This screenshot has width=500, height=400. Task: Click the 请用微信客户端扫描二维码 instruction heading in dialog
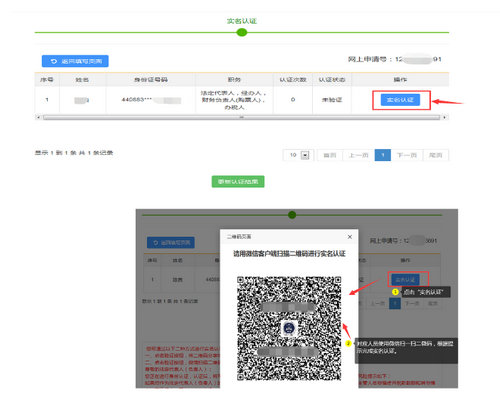[x=289, y=254]
